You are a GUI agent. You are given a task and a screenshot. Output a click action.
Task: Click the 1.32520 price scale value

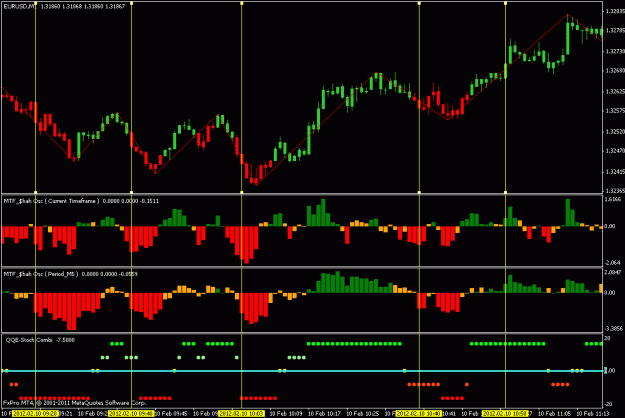[615, 131]
